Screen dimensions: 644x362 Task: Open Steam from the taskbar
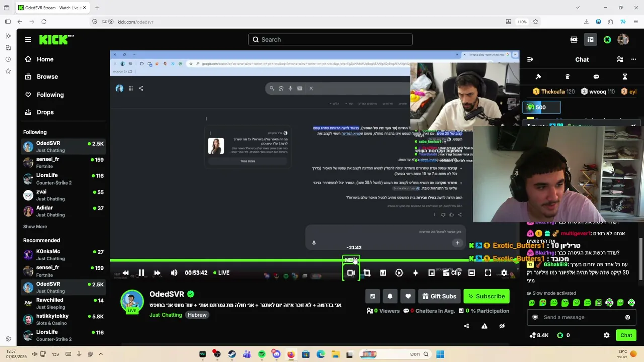tap(232, 354)
